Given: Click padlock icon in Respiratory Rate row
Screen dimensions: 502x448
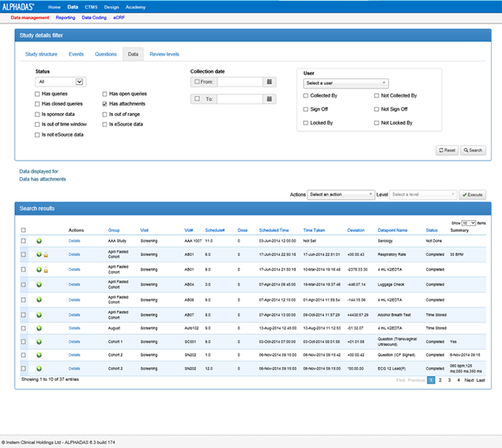Looking at the screenshot, I should pos(46,255).
